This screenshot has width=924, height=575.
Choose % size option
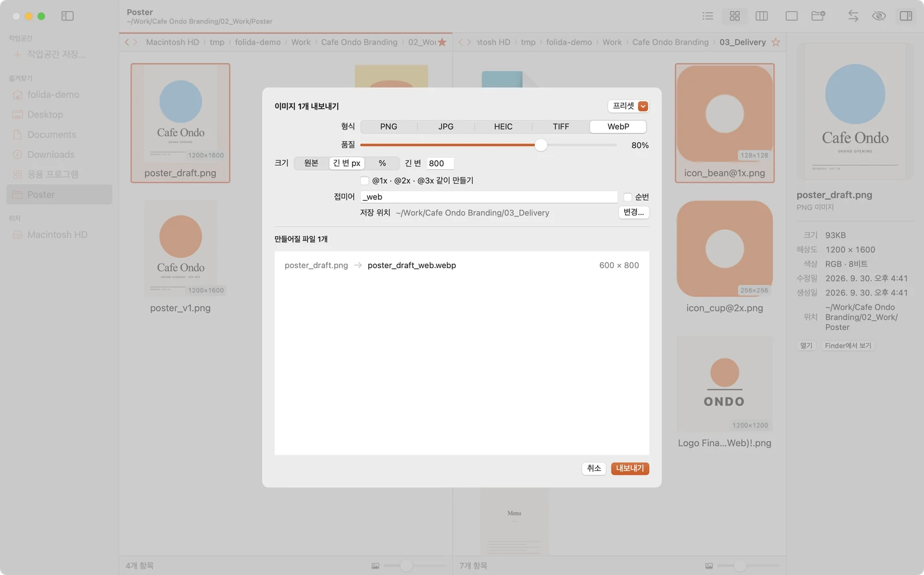[x=382, y=163]
